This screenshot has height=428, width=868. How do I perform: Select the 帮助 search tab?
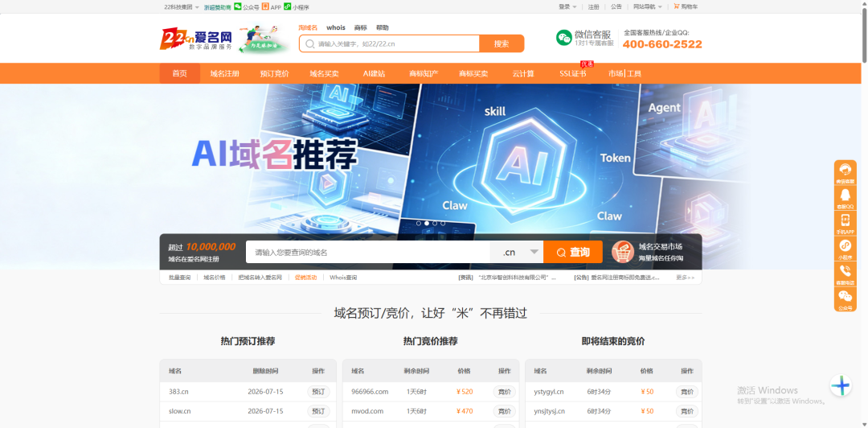(382, 27)
